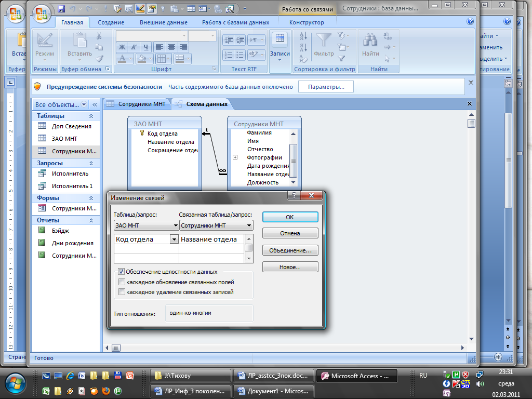Switch to Работа с базами данных tab
Image resolution: width=532 pixels, height=399 pixels.
point(236,22)
